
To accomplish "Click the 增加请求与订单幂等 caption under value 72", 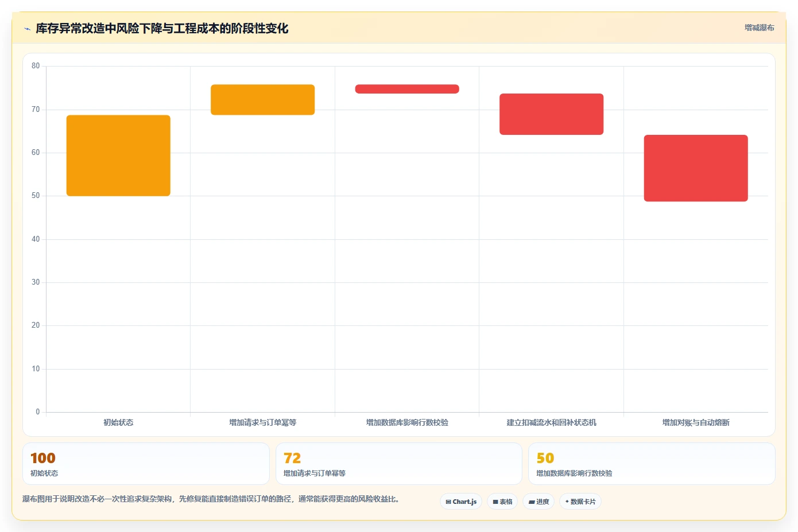I will click(315, 473).
